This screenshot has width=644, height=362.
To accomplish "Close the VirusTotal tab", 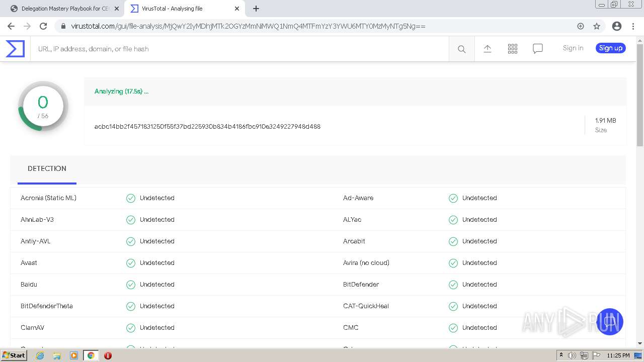I will coord(237,9).
